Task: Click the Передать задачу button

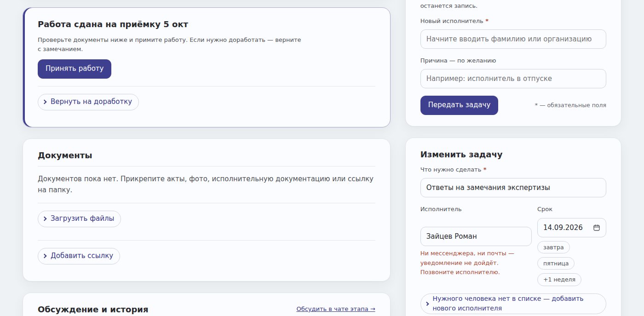Action: pos(459,105)
